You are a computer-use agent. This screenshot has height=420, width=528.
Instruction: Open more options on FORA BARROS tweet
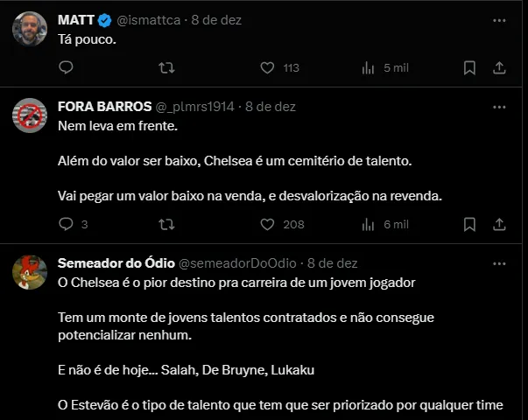coord(499,107)
